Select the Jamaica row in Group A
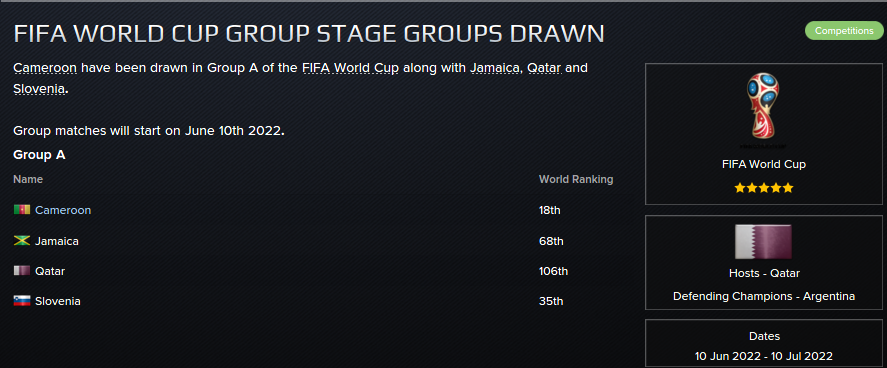This screenshot has width=887, height=368. point(314,241)
